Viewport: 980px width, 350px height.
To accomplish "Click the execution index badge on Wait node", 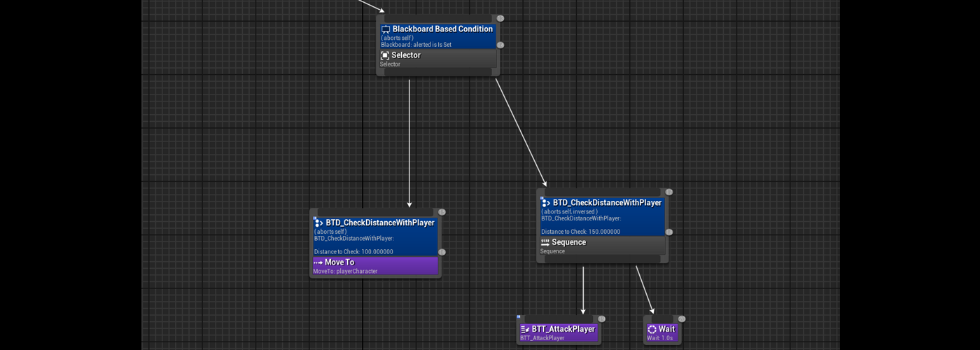I will tap(681, 319).
